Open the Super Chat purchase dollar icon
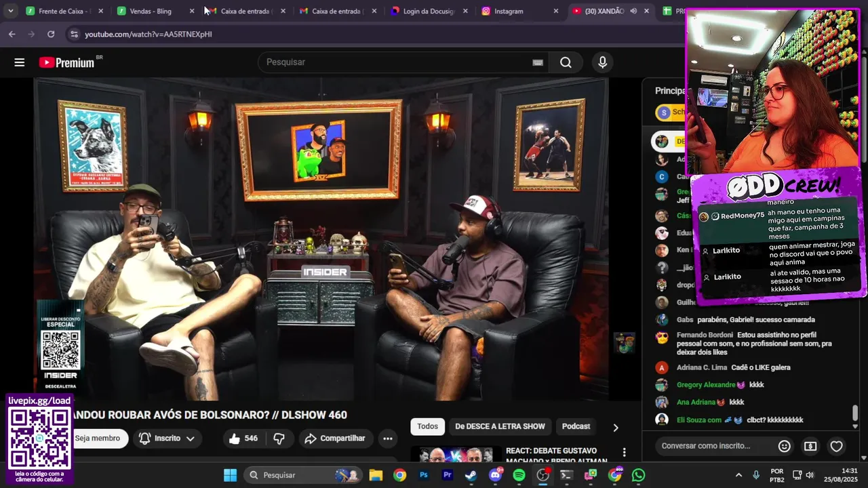Viewport: 868px width, 488px height. 810,446
